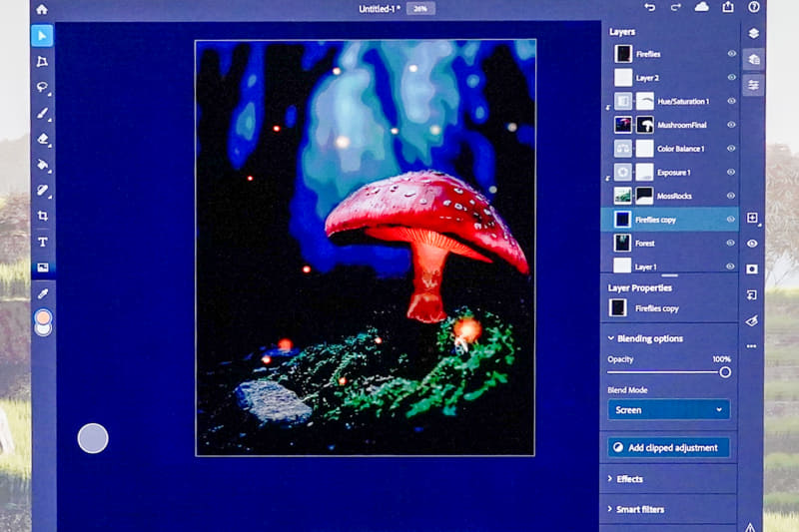Hide the MushroomFinal layer
799x532 pixels.
coord(731,125)
